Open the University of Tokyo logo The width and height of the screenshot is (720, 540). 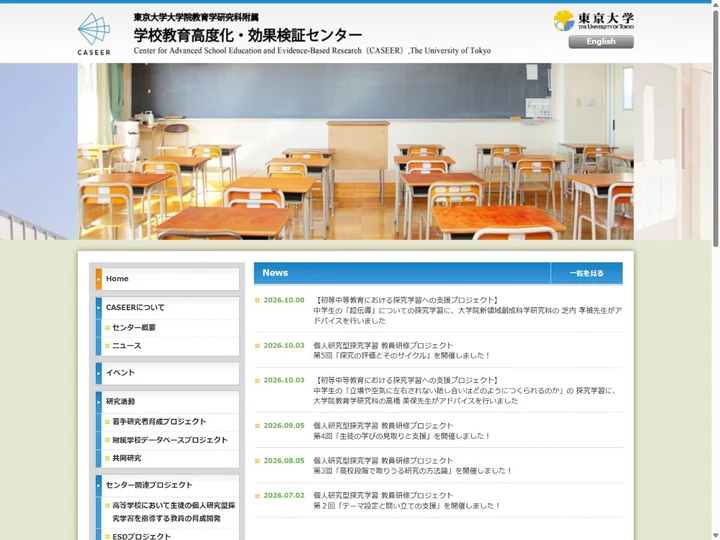(593, 20)
